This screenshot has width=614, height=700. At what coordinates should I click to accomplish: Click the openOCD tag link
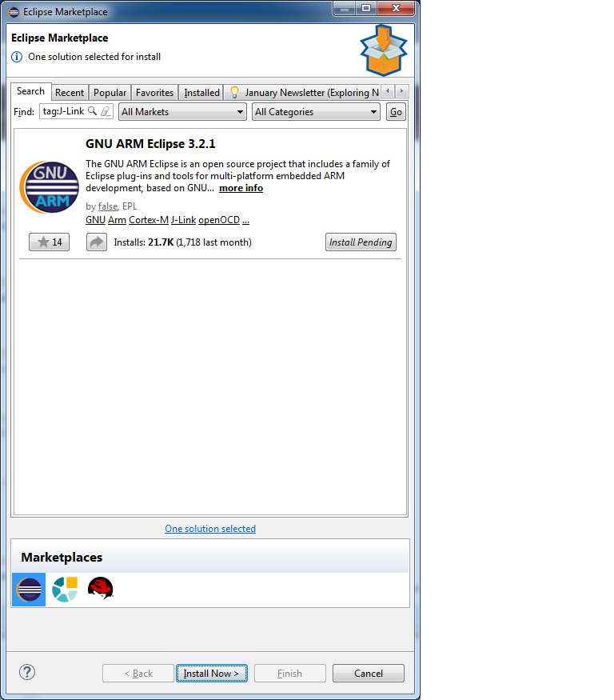(x=219, y=220)
